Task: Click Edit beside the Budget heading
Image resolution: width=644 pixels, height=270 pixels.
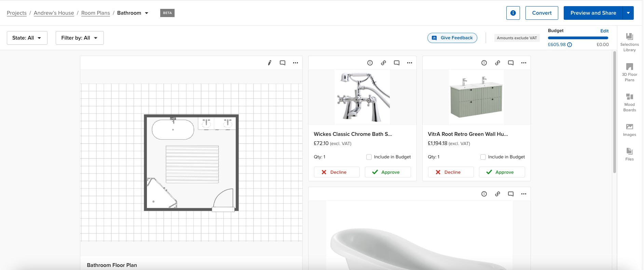Action: pyautogui.click(x=604, y=31)
